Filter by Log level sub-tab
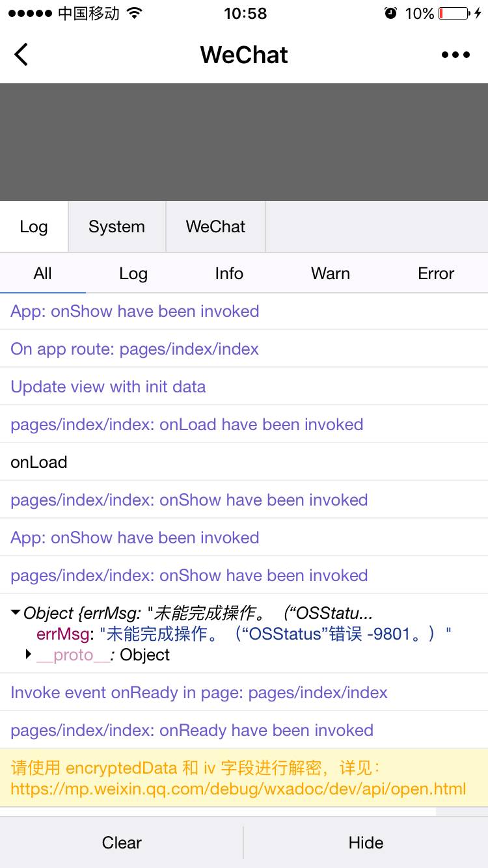 point(133,273)
